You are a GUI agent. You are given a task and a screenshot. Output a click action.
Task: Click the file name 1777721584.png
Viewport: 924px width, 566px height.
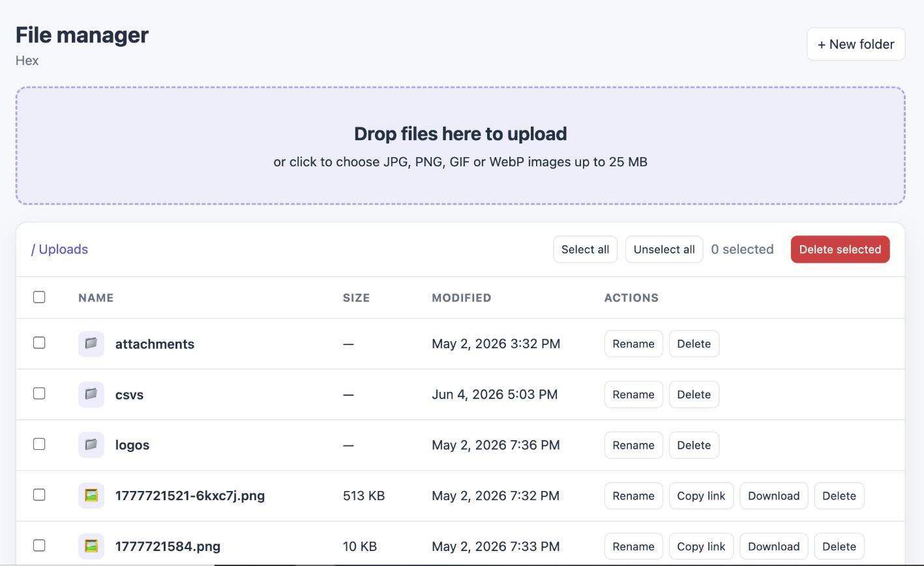click(168, 546)
